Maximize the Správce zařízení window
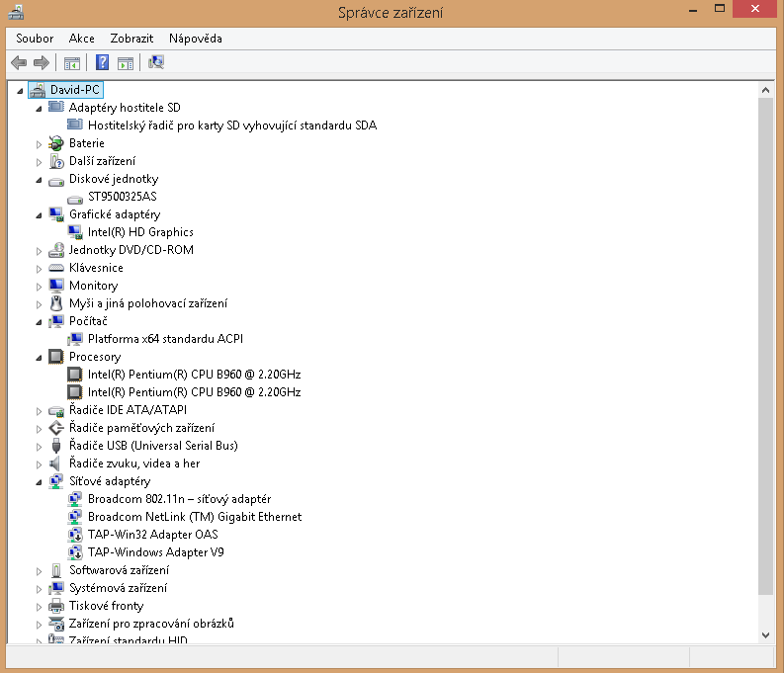Viewport: 784px width, 673px height. click(720, 9)
